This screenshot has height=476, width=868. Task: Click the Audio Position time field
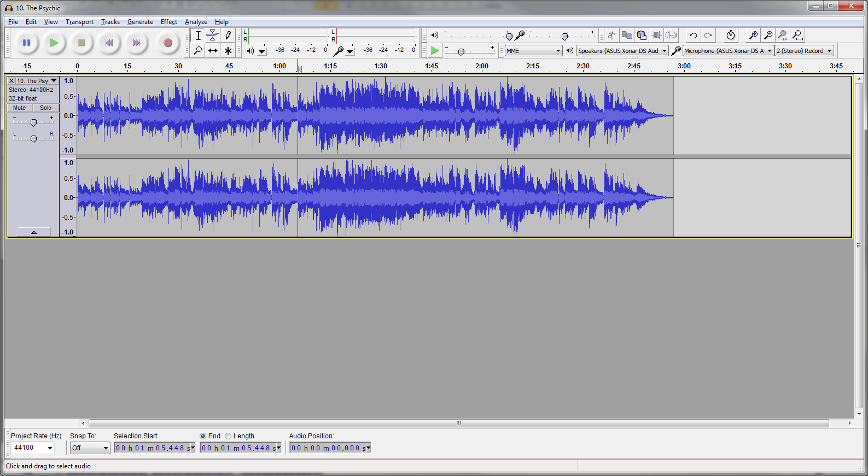pos(330,448)
